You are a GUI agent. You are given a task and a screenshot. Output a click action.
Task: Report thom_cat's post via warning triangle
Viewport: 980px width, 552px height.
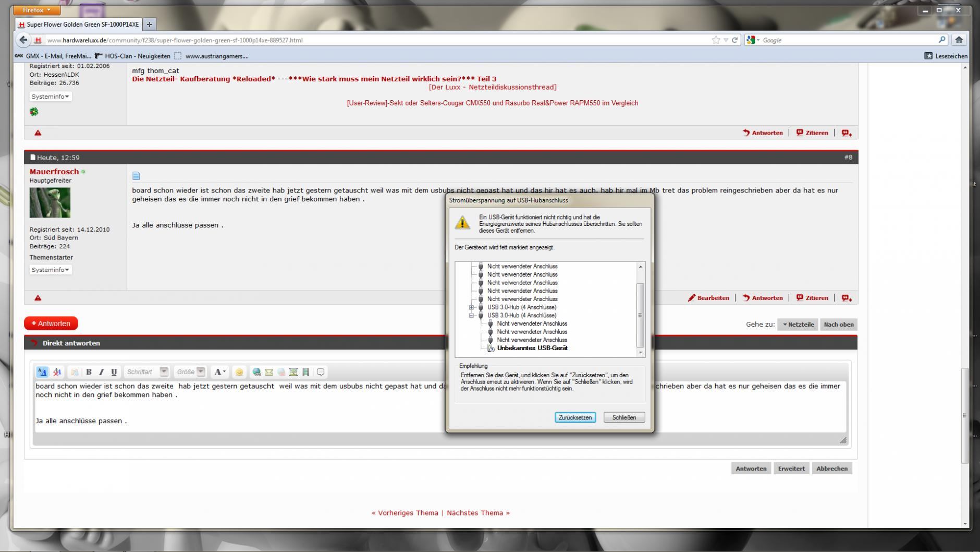click(38, 133)
